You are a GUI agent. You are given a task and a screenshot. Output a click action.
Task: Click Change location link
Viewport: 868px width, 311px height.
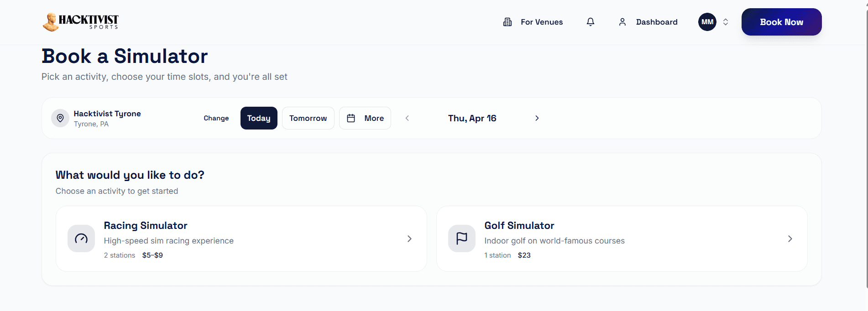[216, 118]
